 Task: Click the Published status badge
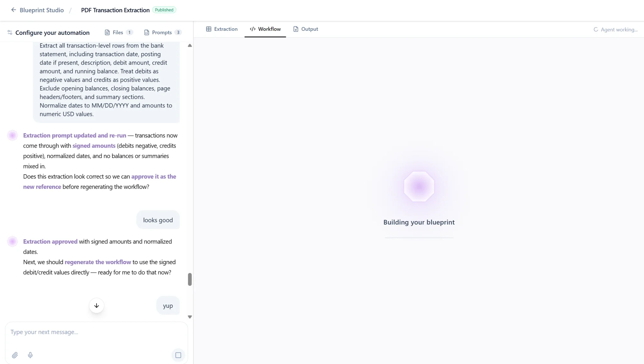[x=164, y=10]
